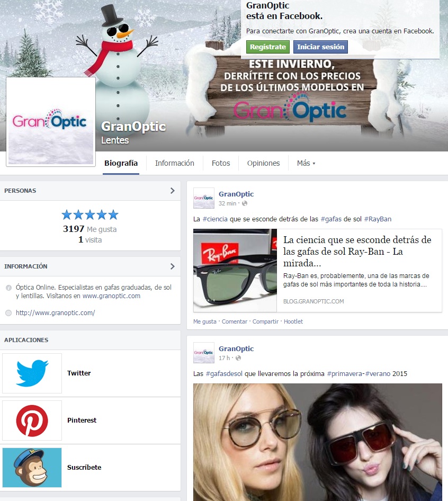This screenshot has width=448, height=501.
Task: Expand the Personas section chevron
Action: coord(173,191)
